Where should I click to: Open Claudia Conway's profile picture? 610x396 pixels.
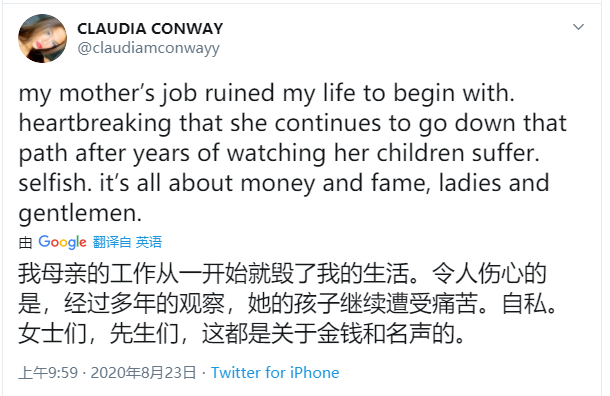coord(42,39)
